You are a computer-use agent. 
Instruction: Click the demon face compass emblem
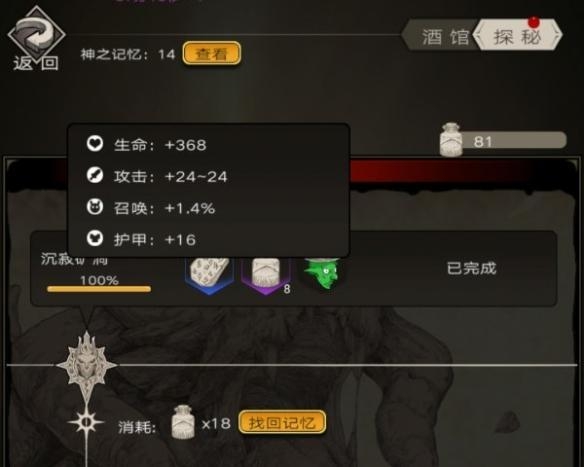pos(86,365)
